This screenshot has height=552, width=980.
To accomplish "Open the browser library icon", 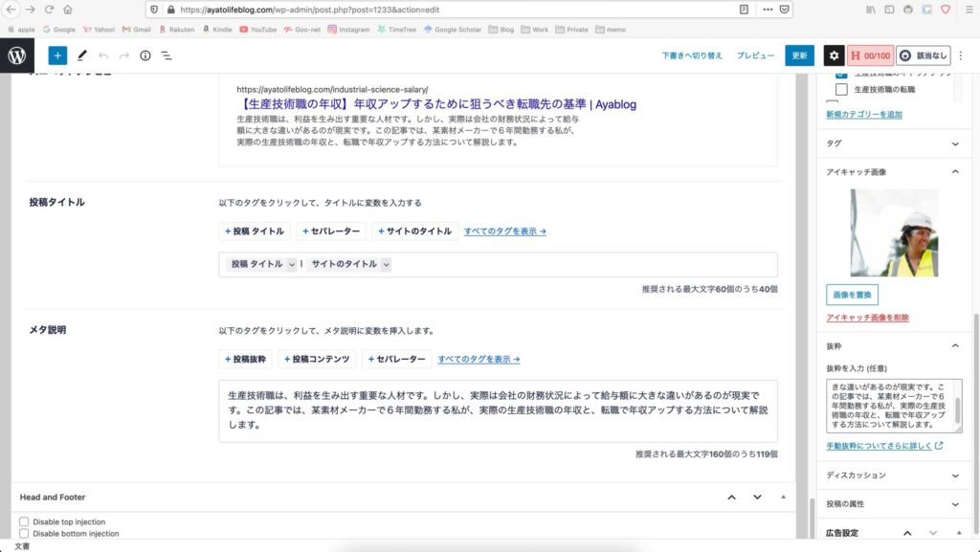I will tap(871, 10).
